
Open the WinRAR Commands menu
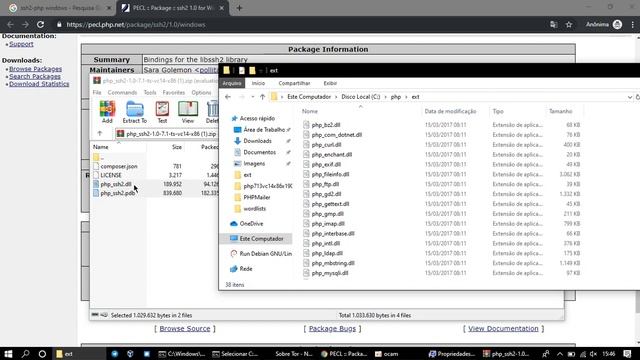tap(122, 93)
